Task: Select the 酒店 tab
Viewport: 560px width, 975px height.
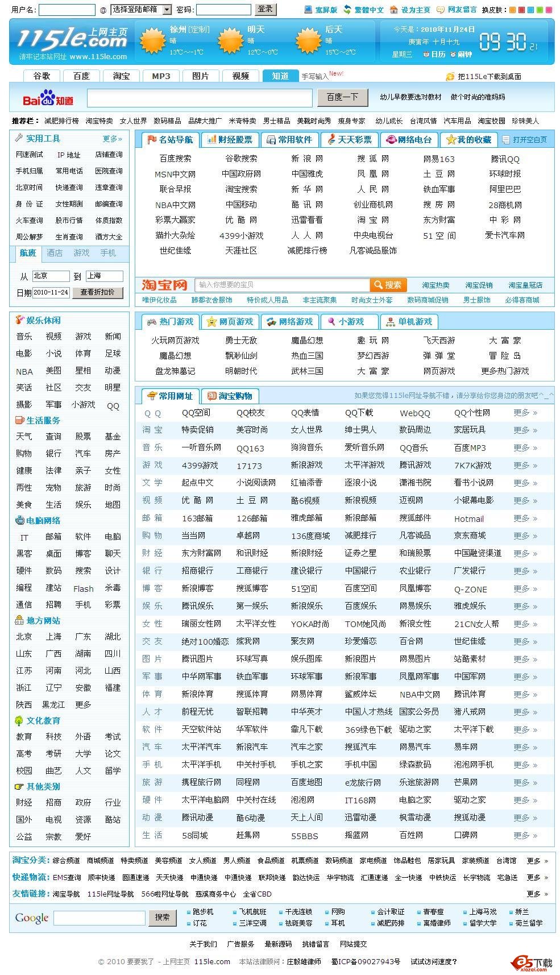Action: point(55,253)
